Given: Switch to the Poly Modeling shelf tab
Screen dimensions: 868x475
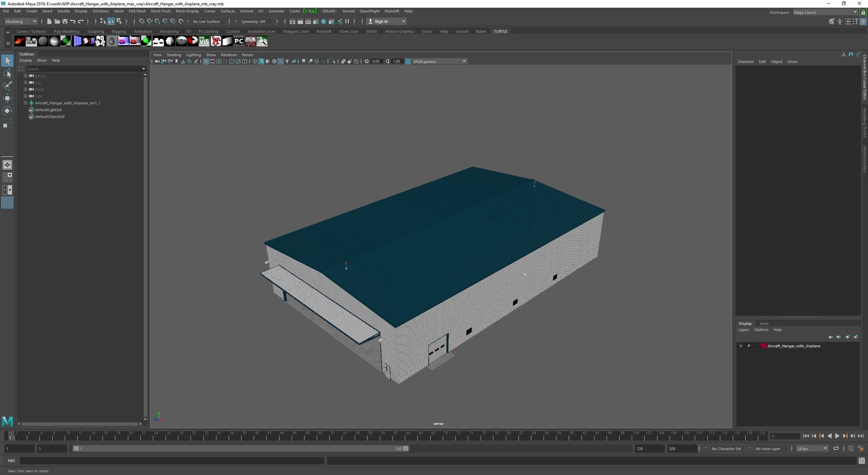Looking at the screenshot, I should 66,32.
